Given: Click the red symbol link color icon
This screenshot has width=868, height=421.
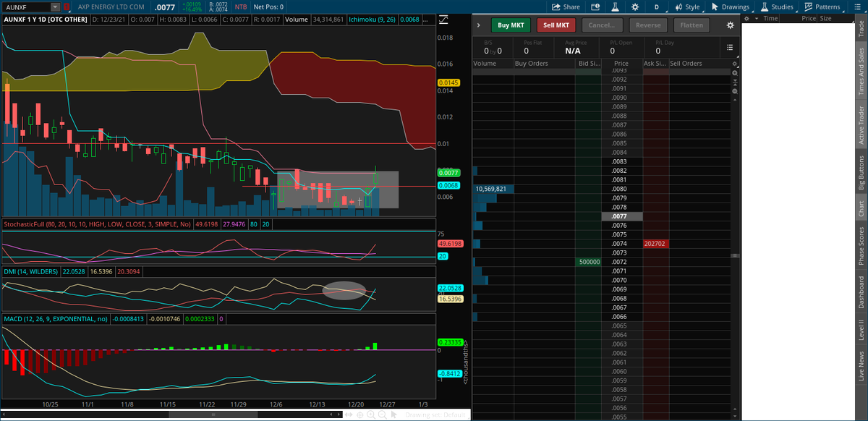Looking at the screenshot, I should (x=66, y=7).
